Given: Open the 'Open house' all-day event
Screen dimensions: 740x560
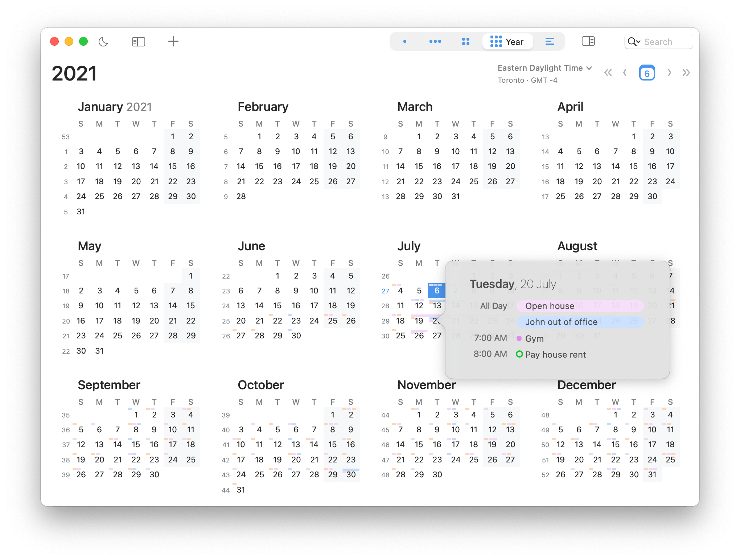Looking at the screenshot, I should click(580, 306).
